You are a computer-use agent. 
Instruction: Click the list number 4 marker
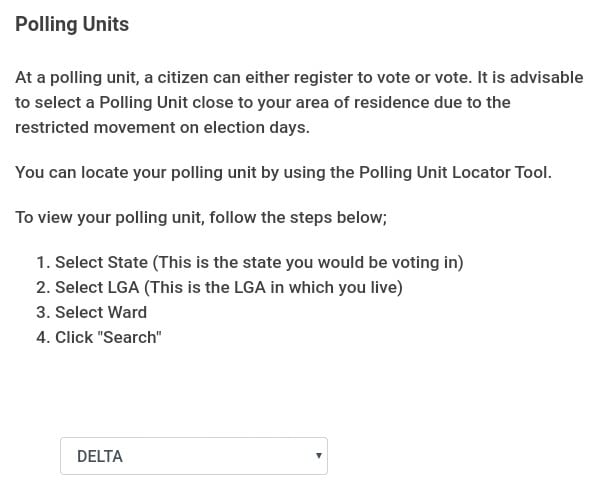tap(43, 337)
